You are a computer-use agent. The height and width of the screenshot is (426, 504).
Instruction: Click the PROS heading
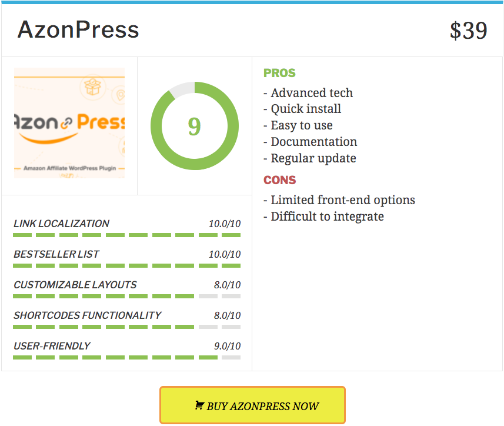tap(279, 74)
